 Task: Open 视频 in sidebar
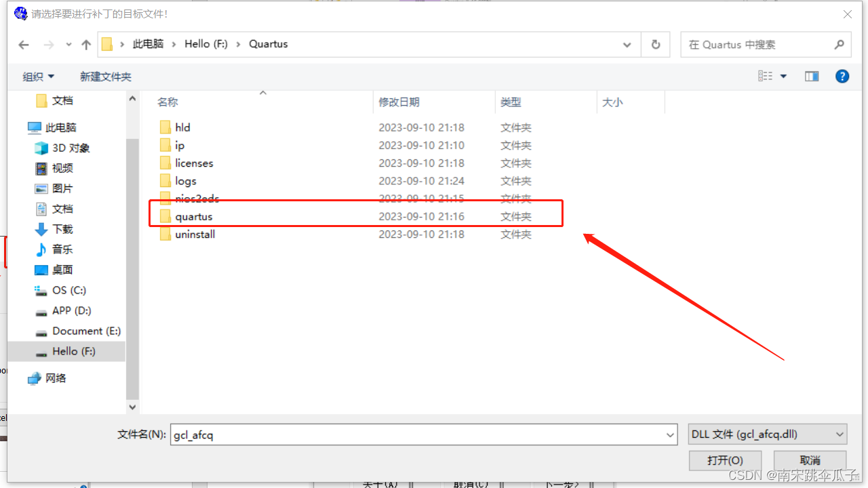[54, 168]
